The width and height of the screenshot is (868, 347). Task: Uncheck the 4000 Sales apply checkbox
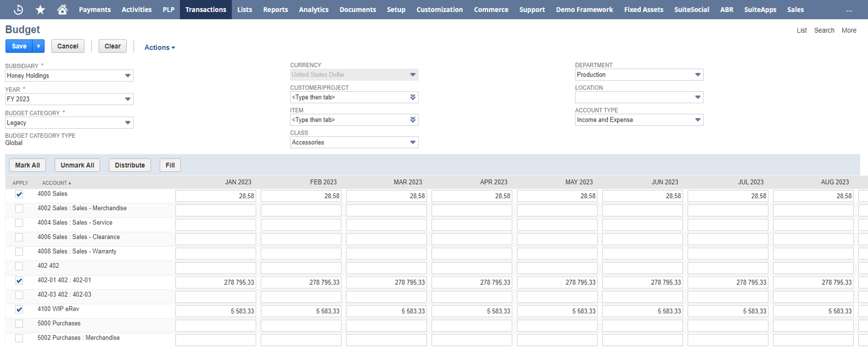[x=19, y=194]
